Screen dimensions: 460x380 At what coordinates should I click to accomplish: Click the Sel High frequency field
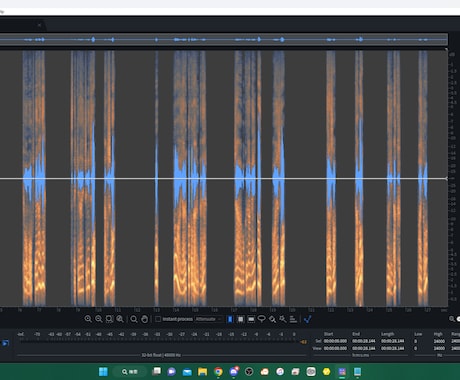439,341
